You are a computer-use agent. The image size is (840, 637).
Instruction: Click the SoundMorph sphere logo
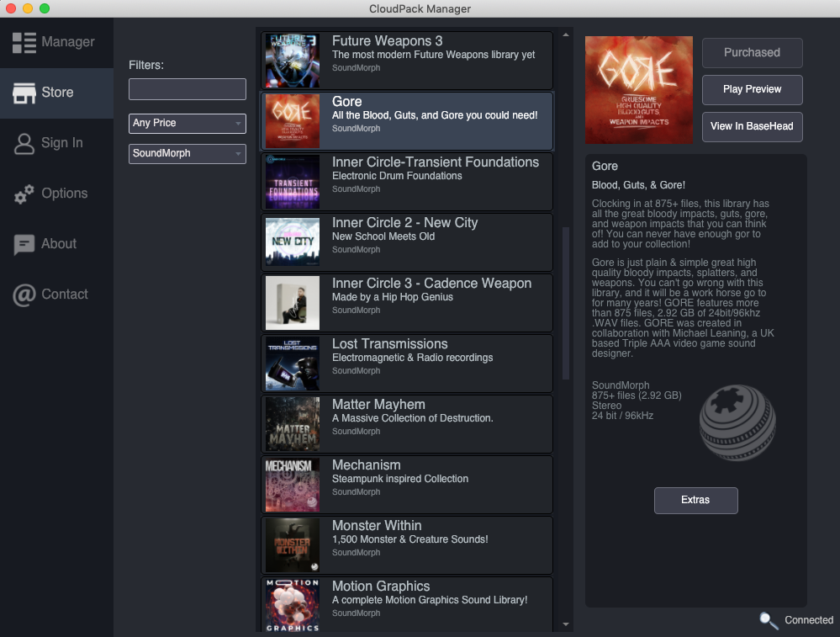[737, 422]
